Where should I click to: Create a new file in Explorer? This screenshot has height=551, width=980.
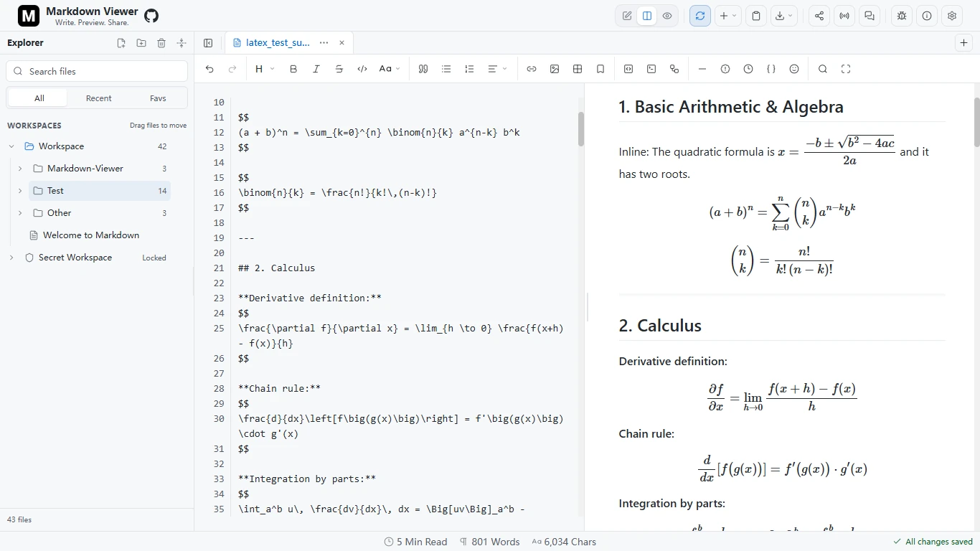click(121, 43)
